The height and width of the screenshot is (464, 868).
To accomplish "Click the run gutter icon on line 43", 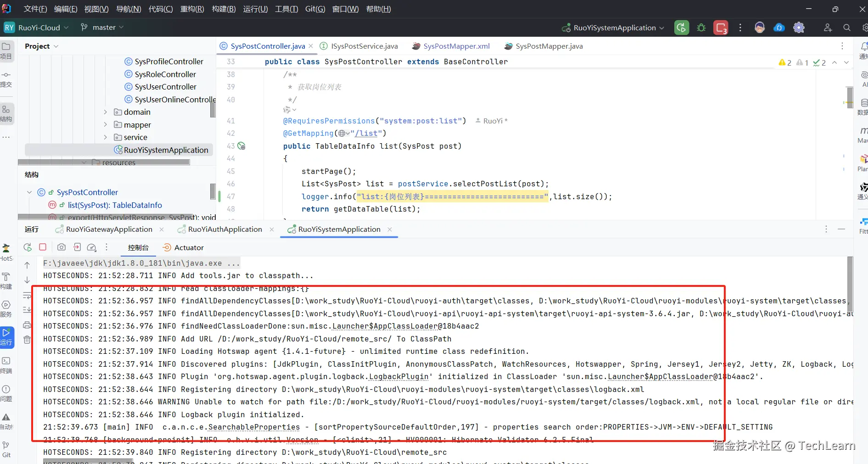I will (x=241, y=146).
